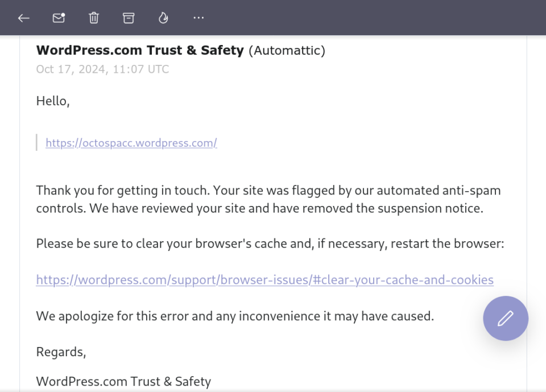Viewport: 546px width, 392px height.
Task: Click the quote bar beside octospacc link
Action: [x=37, y=142]
